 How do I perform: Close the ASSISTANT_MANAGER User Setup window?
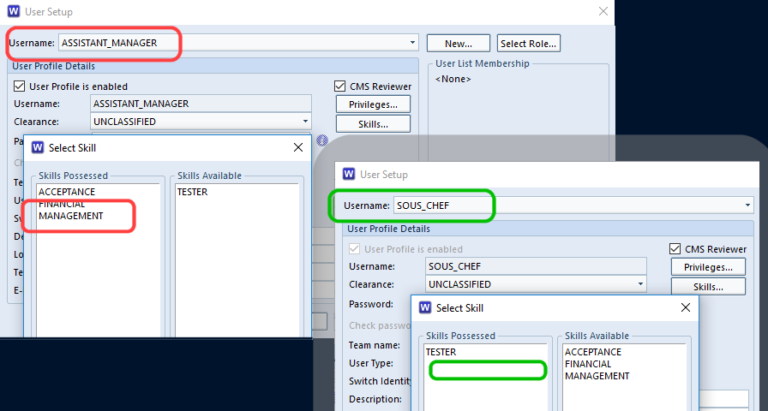[601, 12]
